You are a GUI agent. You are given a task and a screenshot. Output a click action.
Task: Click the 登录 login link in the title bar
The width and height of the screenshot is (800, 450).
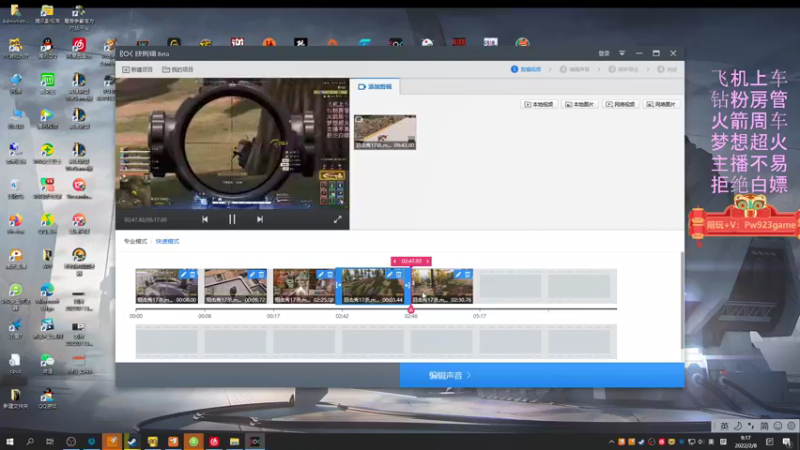click(604, 54)
